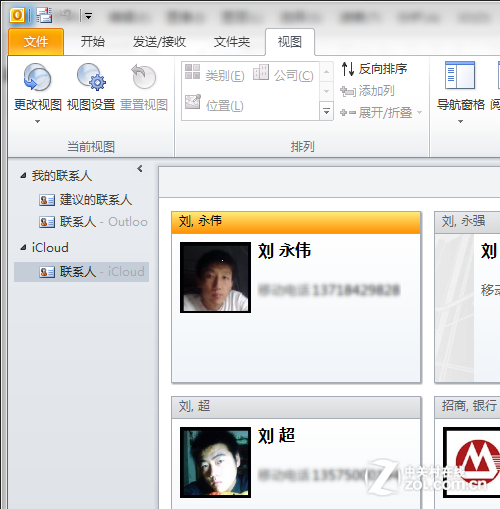
Task: Switch to the 文件夹 tab
Action: (232, 42)
